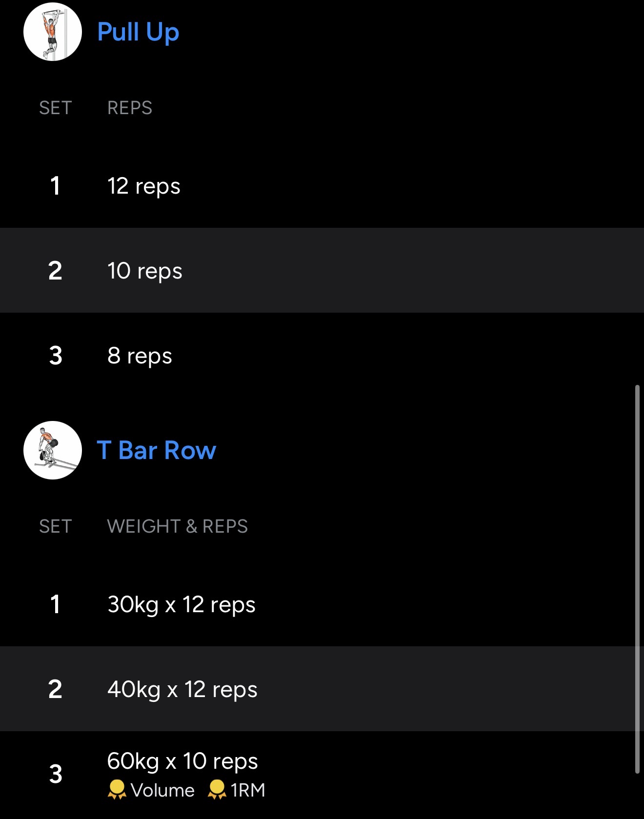Image resolution: width=644 pixels, height=819 pixels.
Task: Tap the Pull Up exercise thumbnail icon
Action: [x=53, y=32]
